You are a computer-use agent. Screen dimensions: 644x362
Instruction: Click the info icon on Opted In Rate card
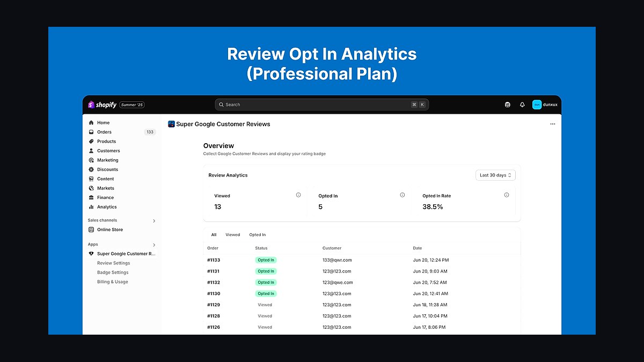point(507,195)
